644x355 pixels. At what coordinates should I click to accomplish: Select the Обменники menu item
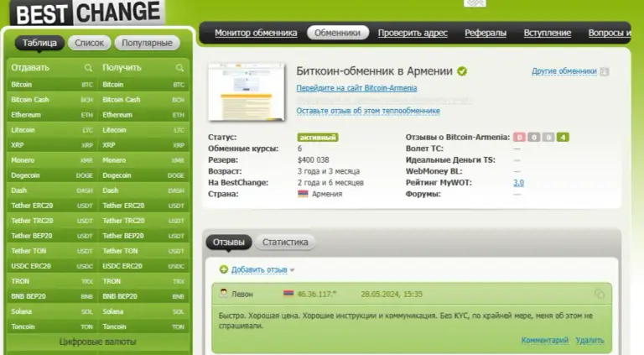[x=338, y=33]
